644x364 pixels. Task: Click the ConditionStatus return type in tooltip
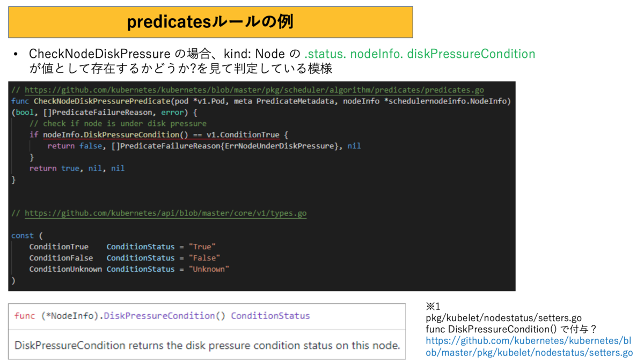click(x=270, y=316)
